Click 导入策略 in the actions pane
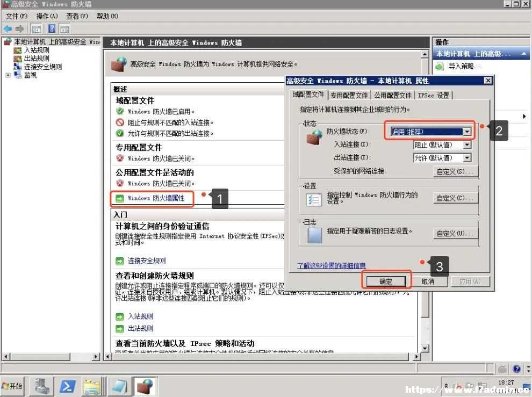The width and height of the screenshot is (532, 397). point(464,66)
